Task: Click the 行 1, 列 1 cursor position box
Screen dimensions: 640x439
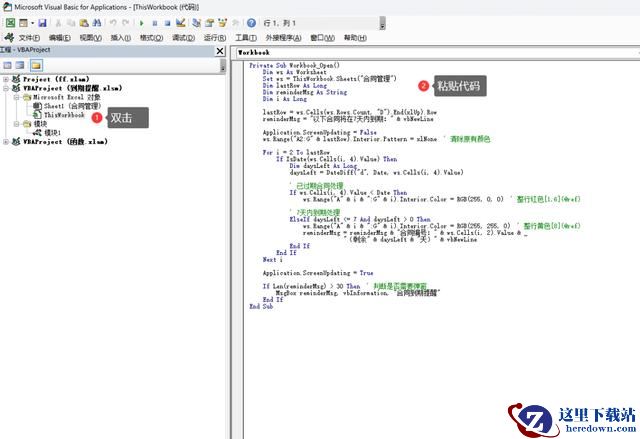Action: click(x=320, y=23)
